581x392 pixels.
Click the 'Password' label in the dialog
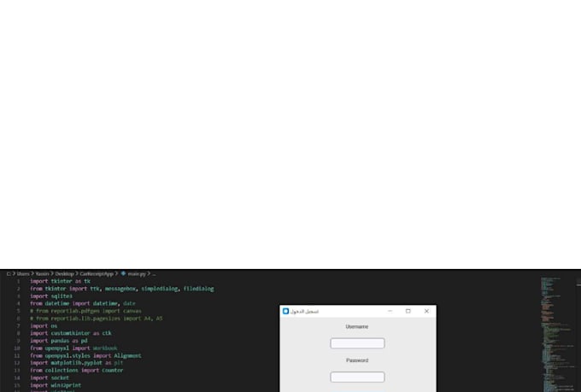(x=357, y=360)
